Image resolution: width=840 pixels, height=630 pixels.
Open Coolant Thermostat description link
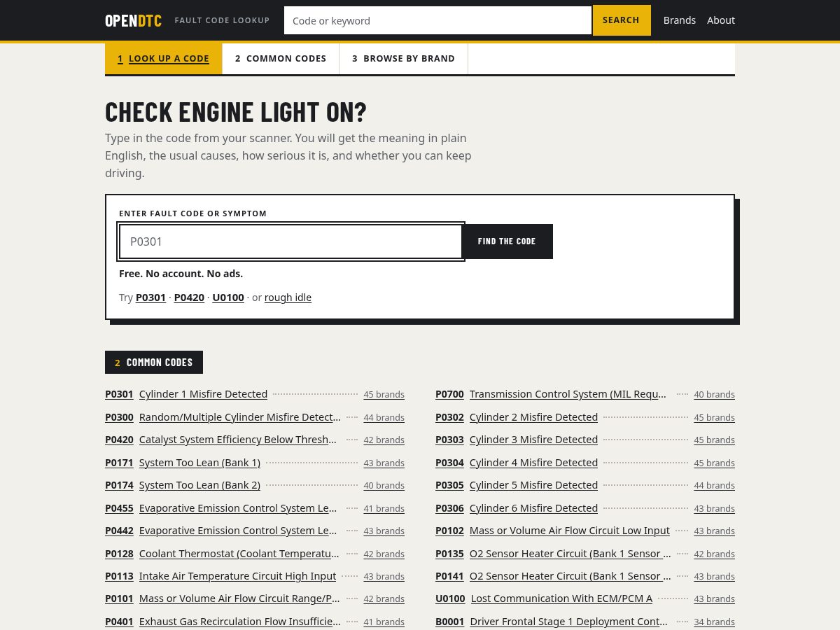tap(239, 554)
